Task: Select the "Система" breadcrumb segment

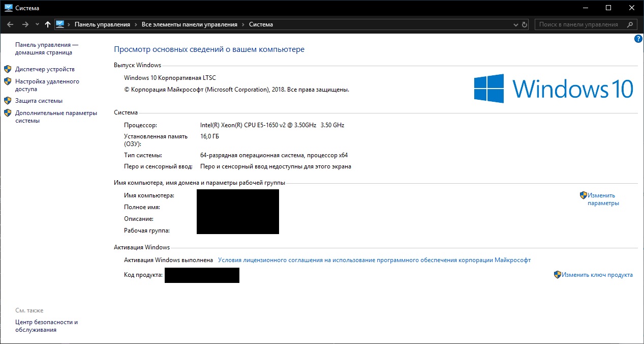Action: click(261, 24)
